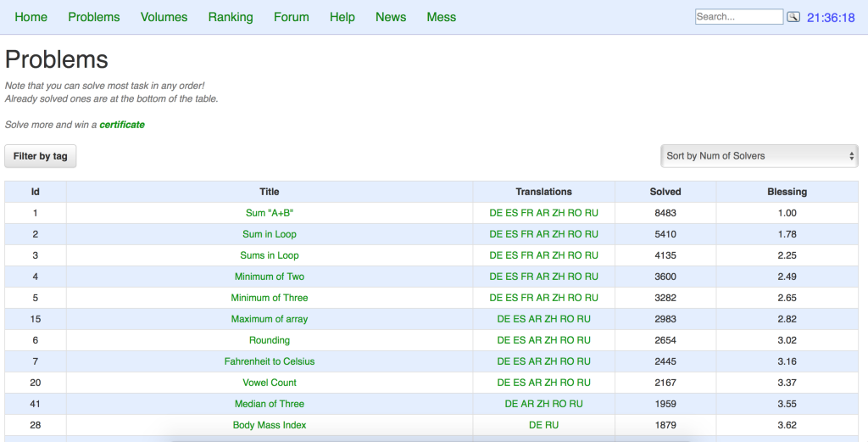Click the Id cell 41

[36, 404]
